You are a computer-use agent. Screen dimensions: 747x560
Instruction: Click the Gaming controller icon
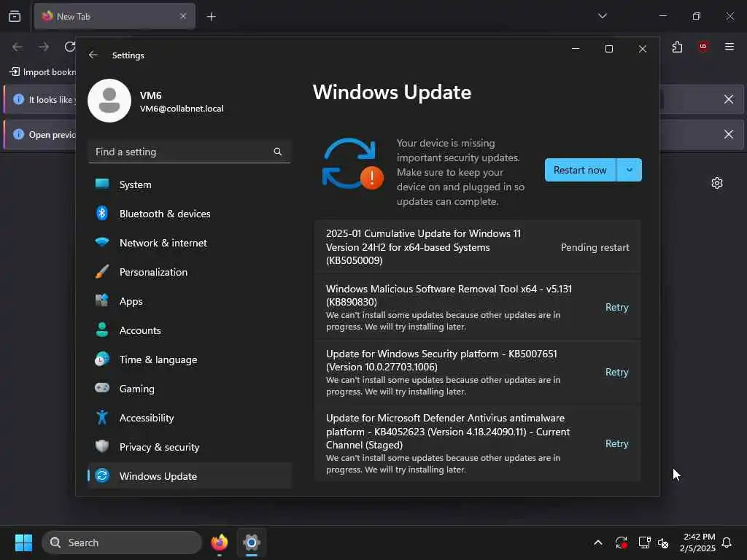102,388
